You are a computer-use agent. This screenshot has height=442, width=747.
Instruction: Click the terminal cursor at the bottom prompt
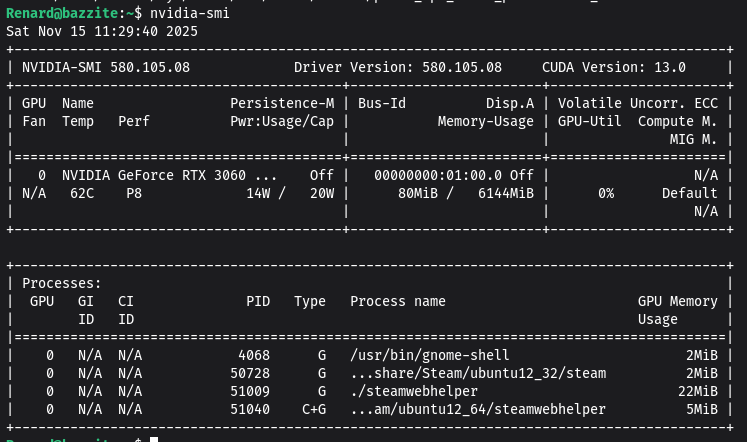click(154, 439)
